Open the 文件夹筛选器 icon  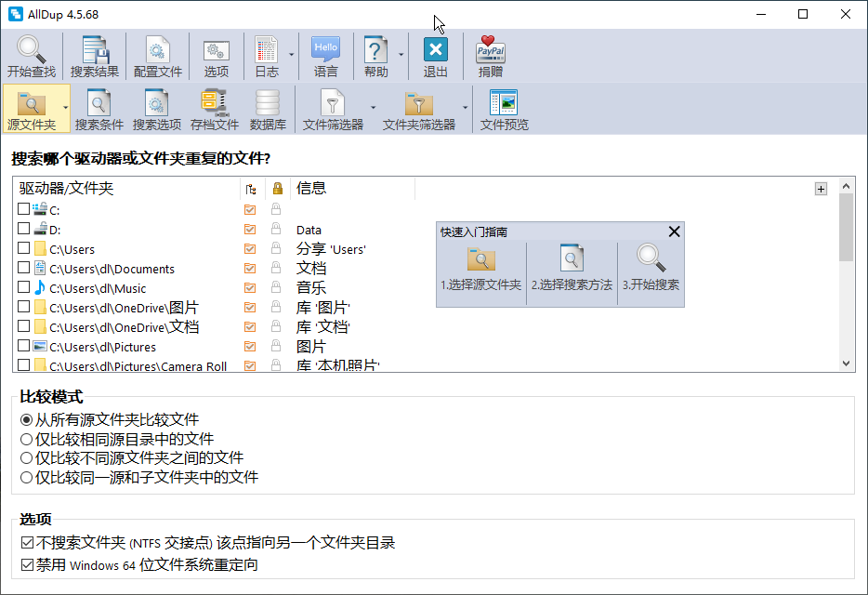click(419, 103)
